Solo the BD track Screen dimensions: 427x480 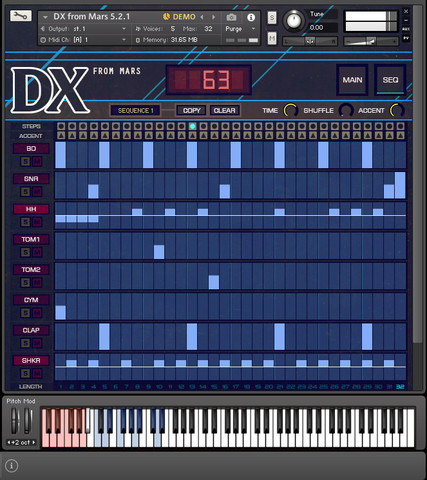pos(25,161)
